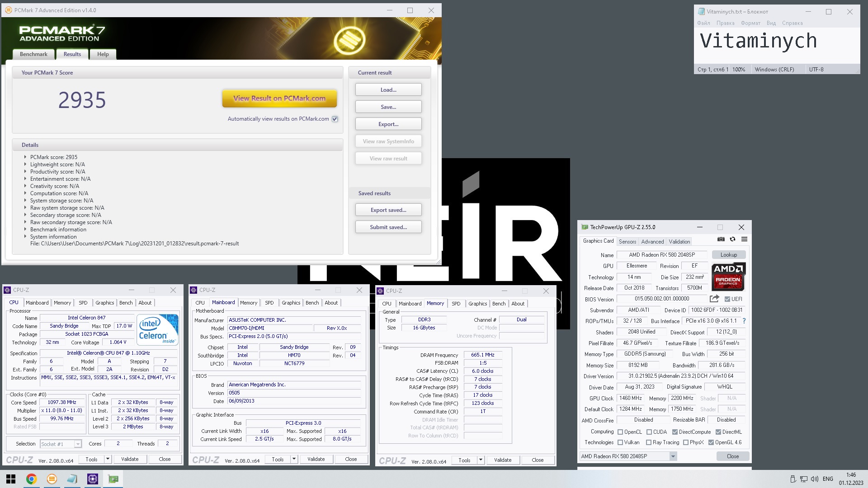Image resolution: width=868 pixels, height=488 pixels.
Task: Click the Notepad text area with Vitaminych
Action: click(x=777, y=46)
